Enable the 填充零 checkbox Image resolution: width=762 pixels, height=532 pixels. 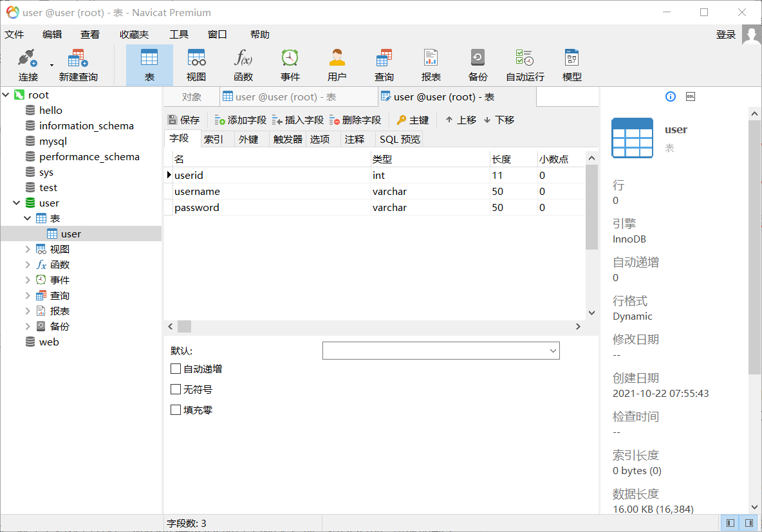pyautogui.click(x=176, y=410)
